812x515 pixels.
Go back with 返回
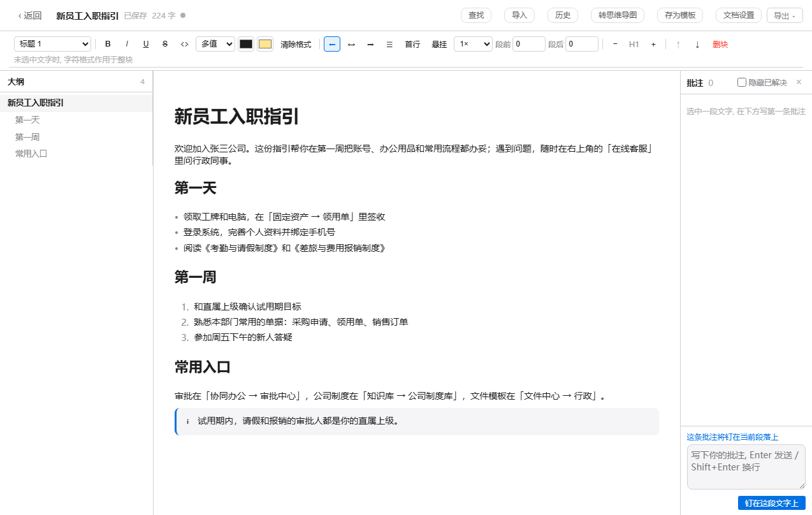coord(30,16)
